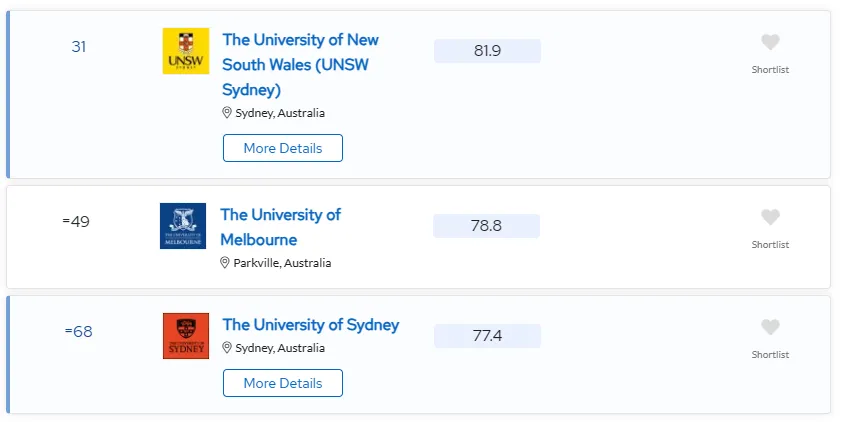The height and width of the screenshot is (422, 845).
Task: Follow The University of Sydney title link
Action: point(311,325)
